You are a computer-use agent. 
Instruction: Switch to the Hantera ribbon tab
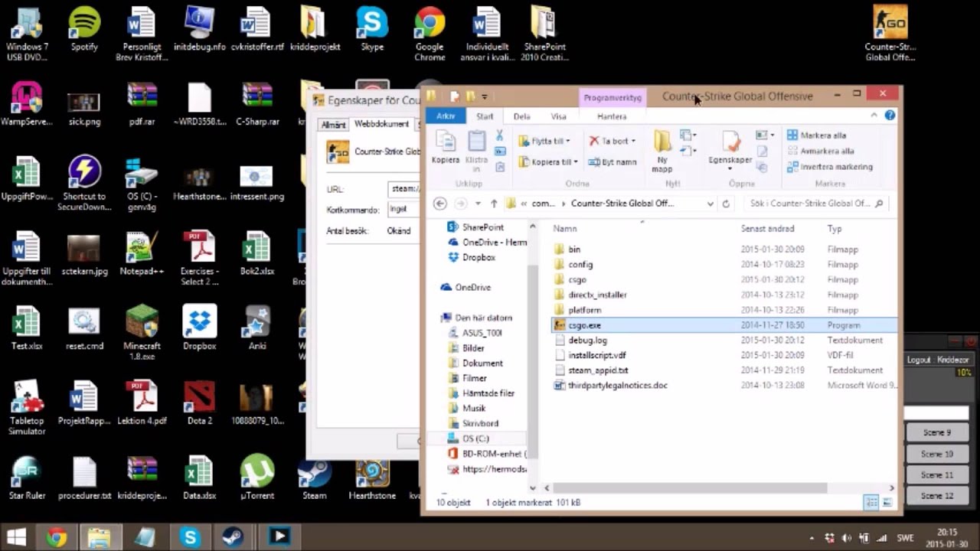pos(612,116)
